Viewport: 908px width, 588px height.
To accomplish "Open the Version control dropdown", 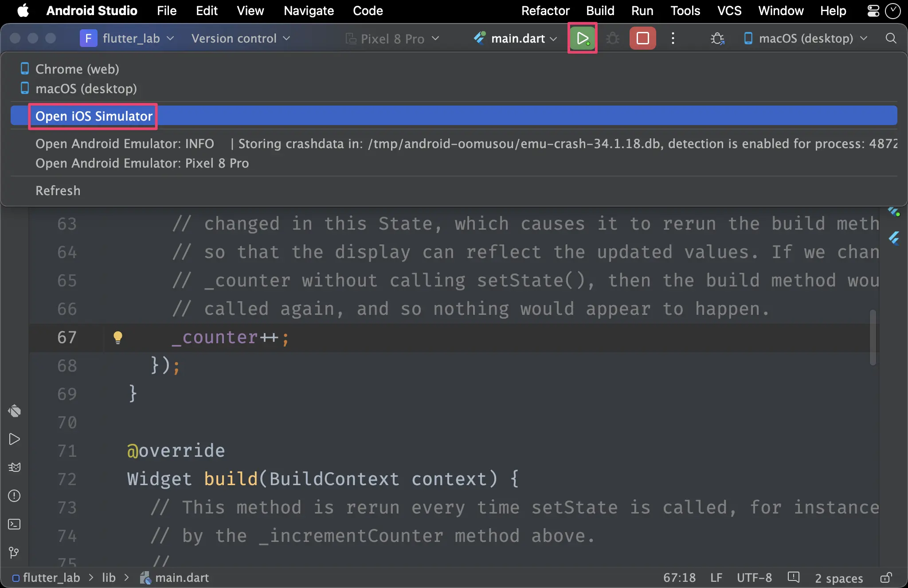I will 241,39.
